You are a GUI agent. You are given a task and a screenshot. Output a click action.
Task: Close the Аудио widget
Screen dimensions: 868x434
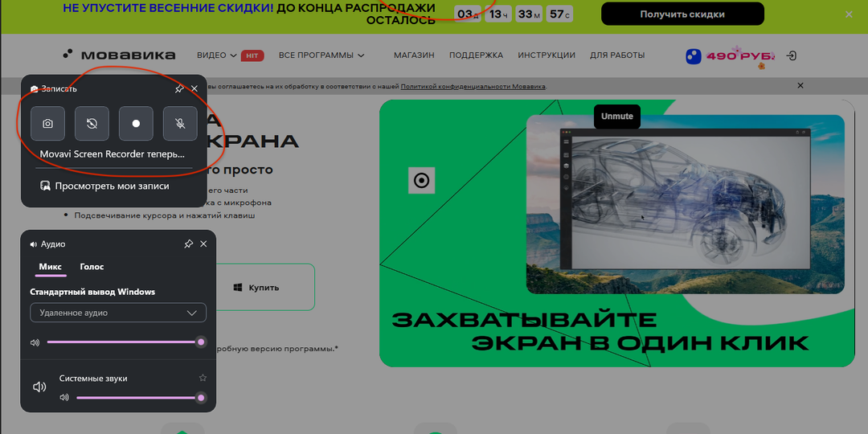[203, 244]
